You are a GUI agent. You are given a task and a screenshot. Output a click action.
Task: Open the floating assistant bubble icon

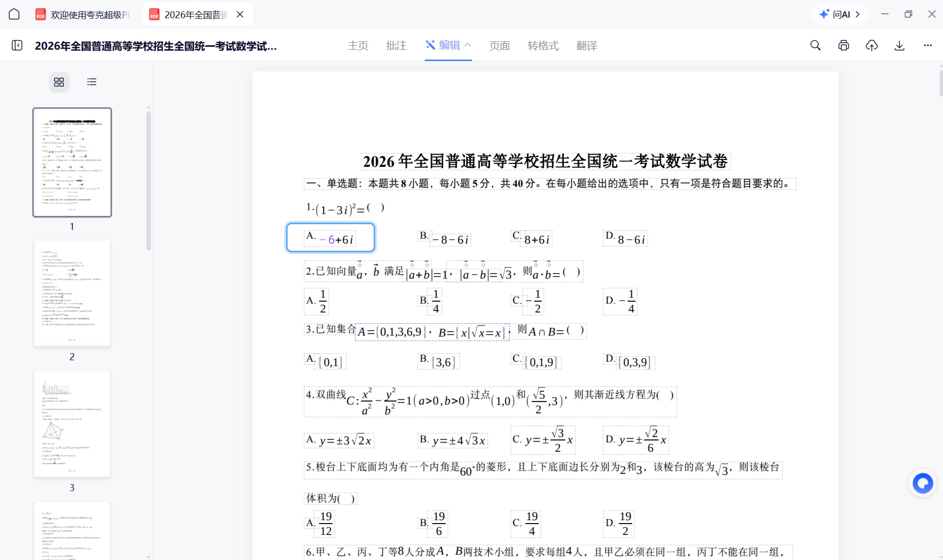click(x=922, y=483)
